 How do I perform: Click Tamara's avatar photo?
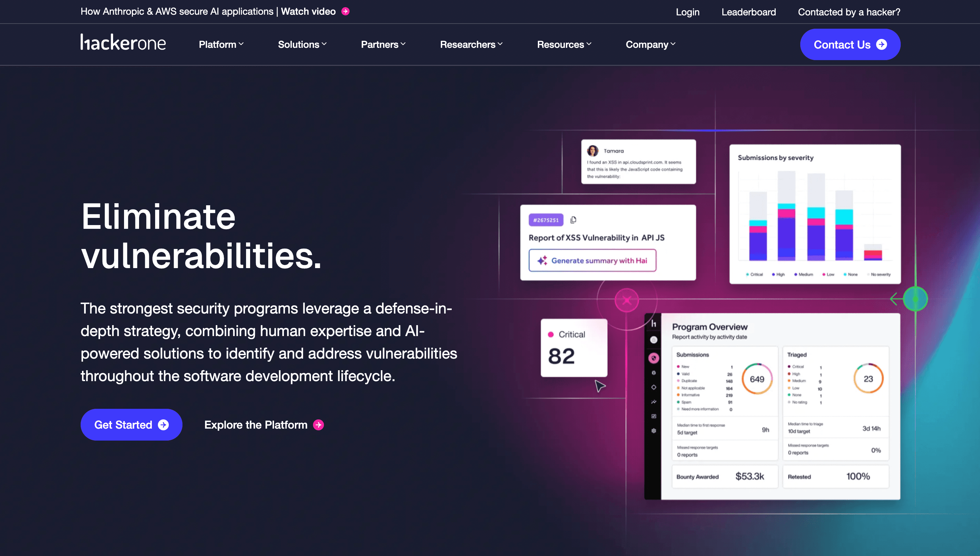tap(593, 151)
